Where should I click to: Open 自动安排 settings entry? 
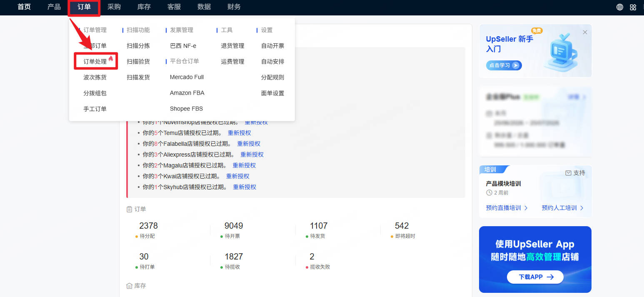273,62
